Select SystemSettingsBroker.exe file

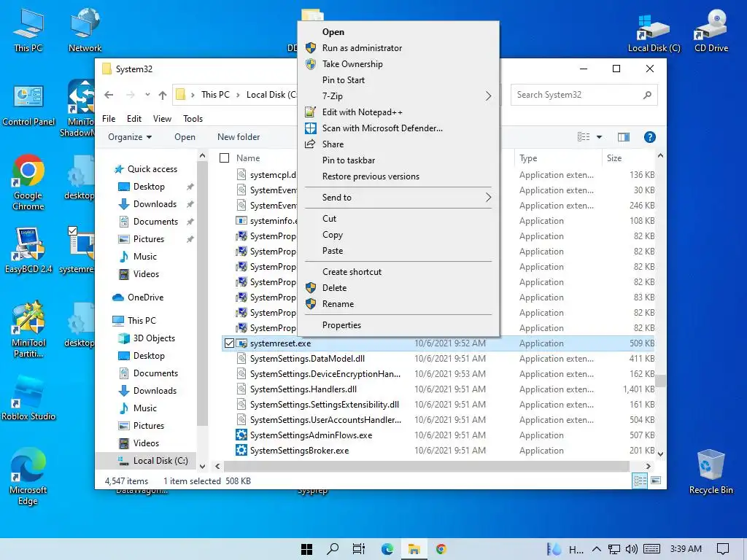tap(299, 451)
